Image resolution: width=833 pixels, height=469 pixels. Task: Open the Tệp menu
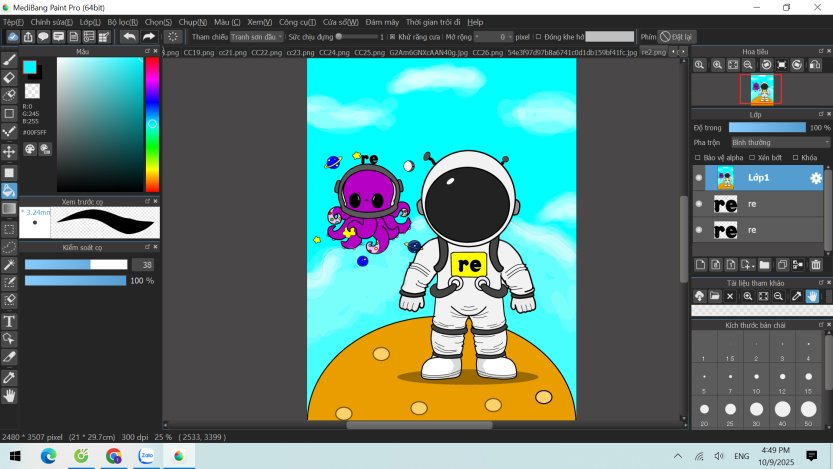(x=13, y=22)
